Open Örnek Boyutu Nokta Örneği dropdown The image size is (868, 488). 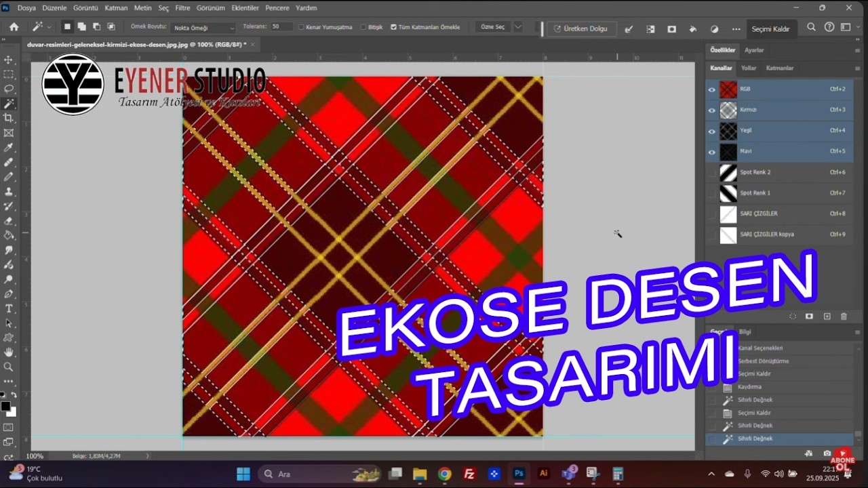[203, 28]
